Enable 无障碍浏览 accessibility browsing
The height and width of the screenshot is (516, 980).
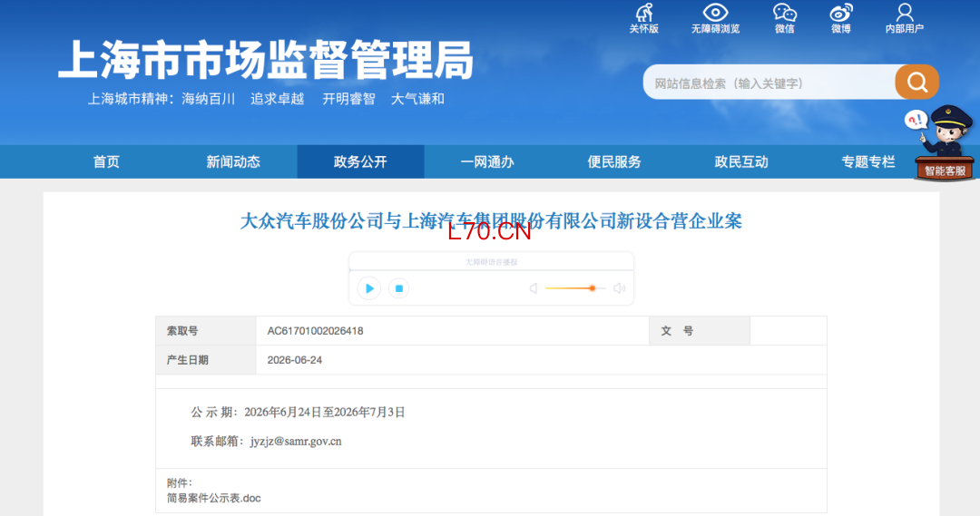pyautogui.click(x=715, y=17)
